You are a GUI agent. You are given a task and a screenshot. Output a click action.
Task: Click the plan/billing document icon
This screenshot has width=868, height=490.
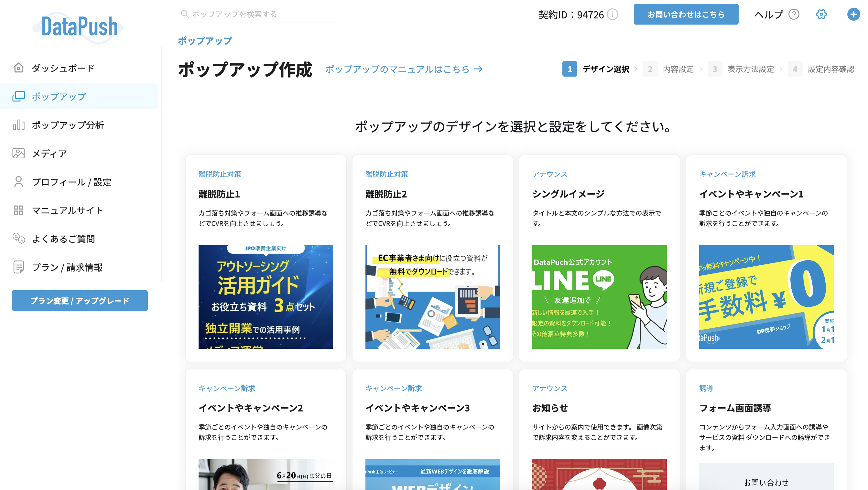click(18, 267)
